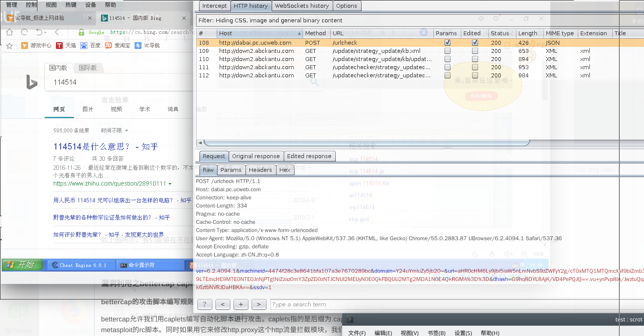
Task: Click the Bing logo
Action: pos(32,82)
